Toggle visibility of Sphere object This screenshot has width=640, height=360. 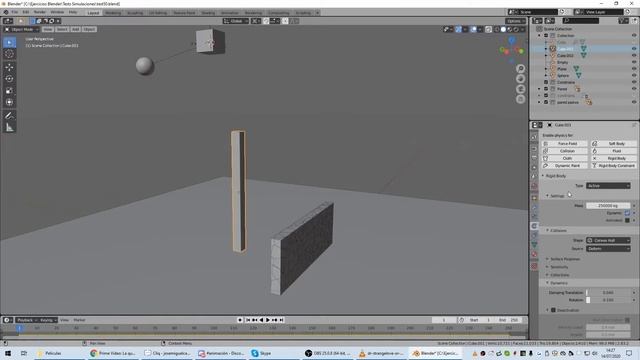point(634,76)
